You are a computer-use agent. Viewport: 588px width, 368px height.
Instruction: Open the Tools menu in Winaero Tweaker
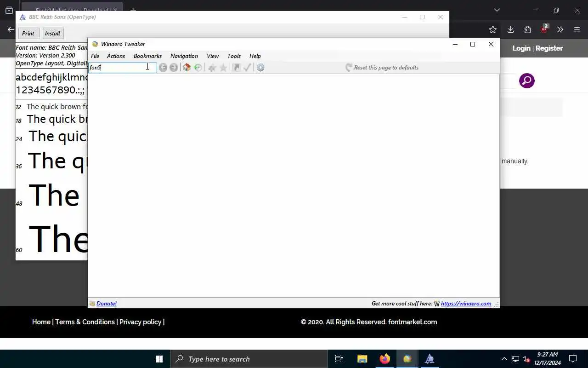[234, 56]
